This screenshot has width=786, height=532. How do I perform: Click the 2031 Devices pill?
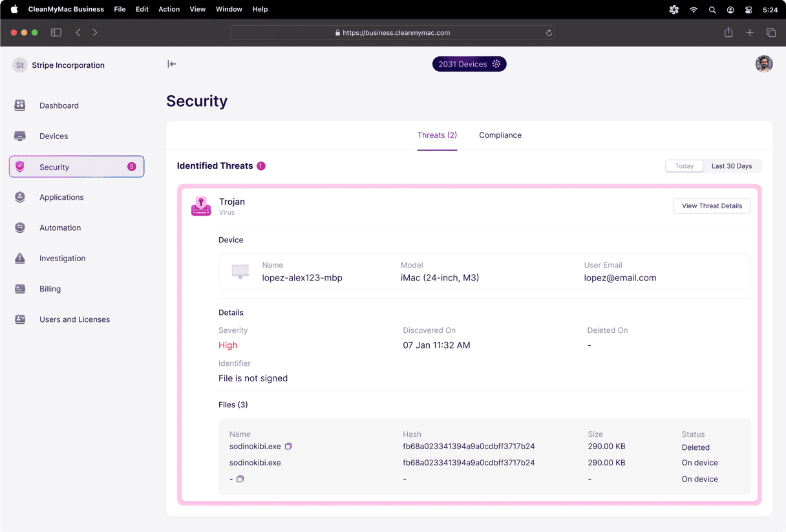click(469, 64)
